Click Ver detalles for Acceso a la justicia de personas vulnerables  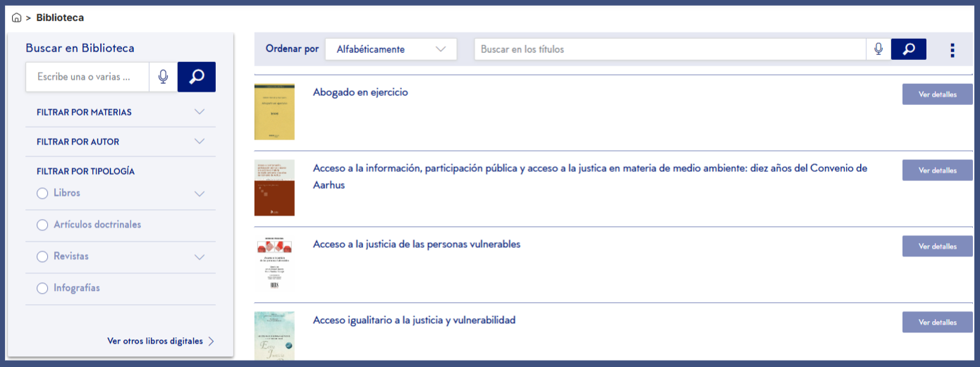tap(937, 247)
